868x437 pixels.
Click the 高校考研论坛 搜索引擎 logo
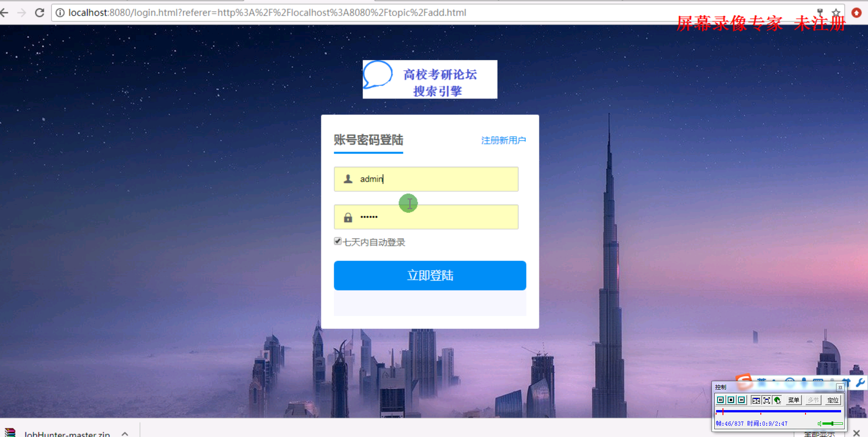(x=430, y=79)
